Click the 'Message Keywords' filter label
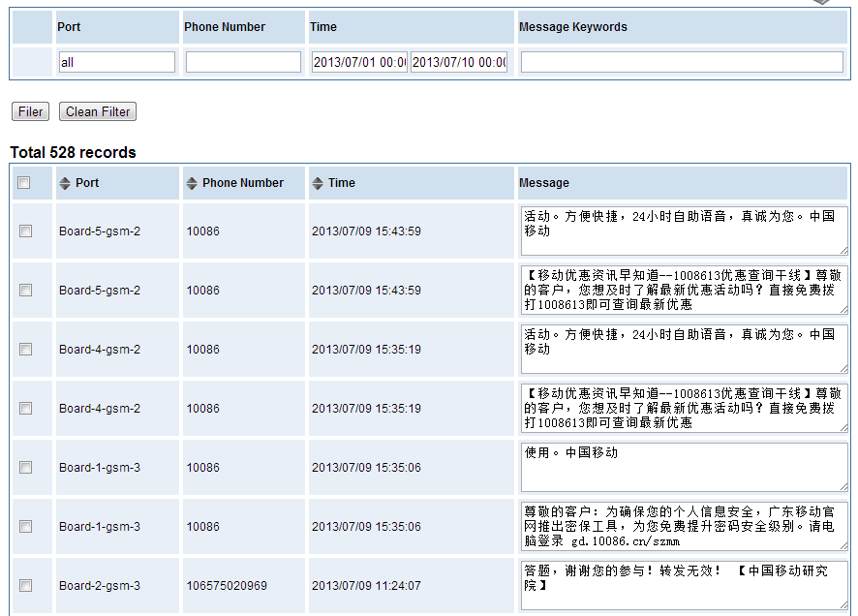 [573, 27]
